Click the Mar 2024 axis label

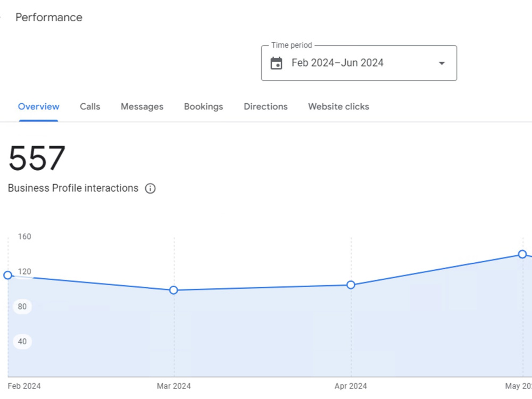click(x=174, y=386)
